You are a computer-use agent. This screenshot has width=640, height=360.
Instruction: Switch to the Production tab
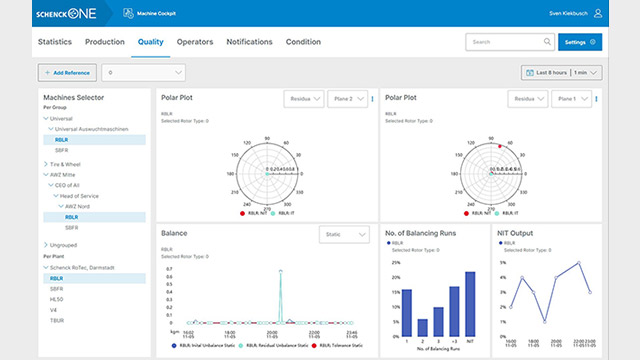[104, 42]
